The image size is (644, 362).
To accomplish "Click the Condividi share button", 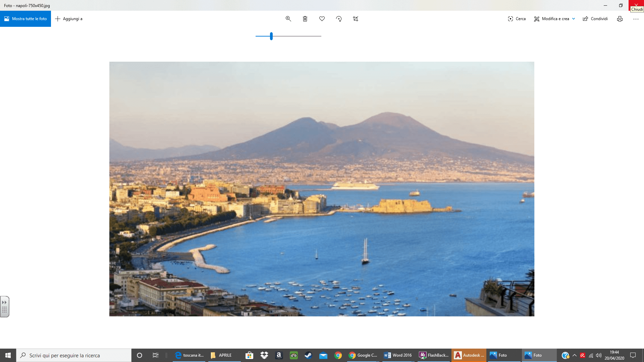I will [595, 19].
